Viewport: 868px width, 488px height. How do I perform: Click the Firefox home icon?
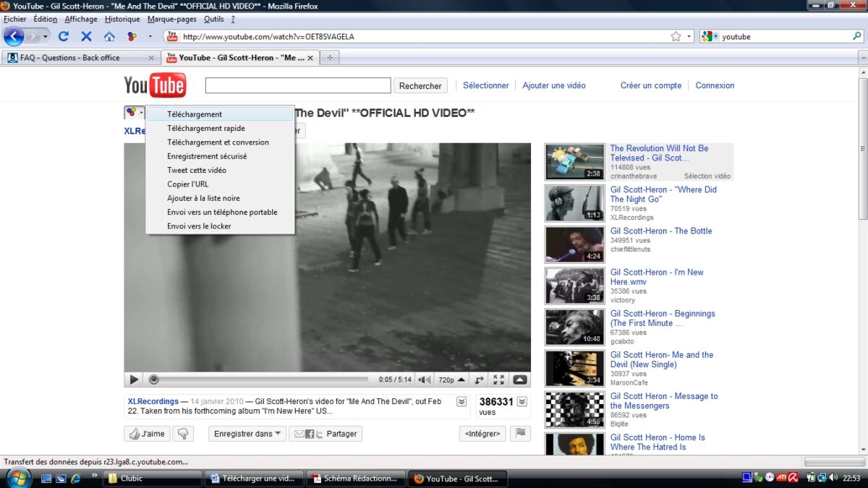109,36
